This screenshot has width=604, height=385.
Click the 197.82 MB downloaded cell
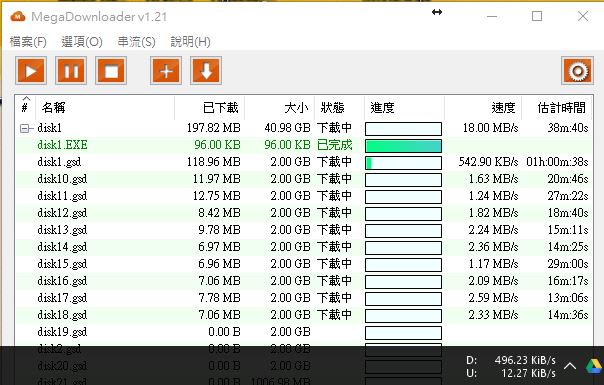214,128
